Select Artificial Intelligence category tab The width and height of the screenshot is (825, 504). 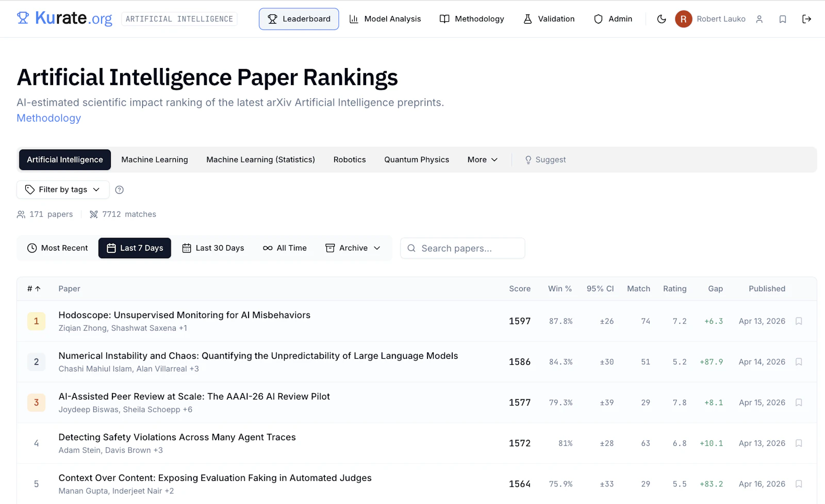(x=65, y=160)
